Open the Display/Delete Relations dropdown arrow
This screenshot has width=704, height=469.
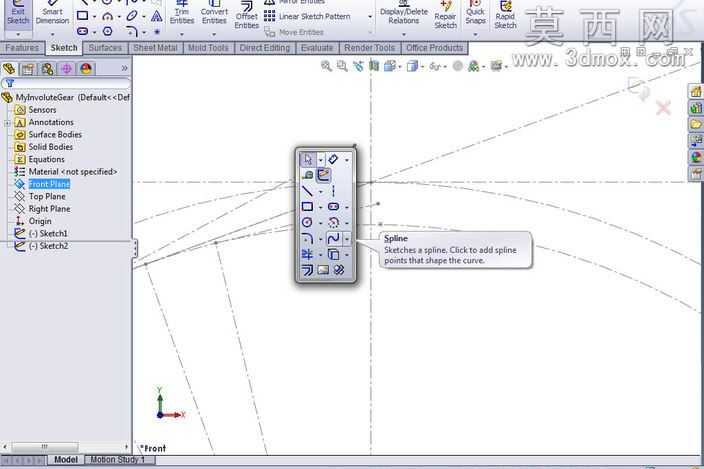pos(403,34)
